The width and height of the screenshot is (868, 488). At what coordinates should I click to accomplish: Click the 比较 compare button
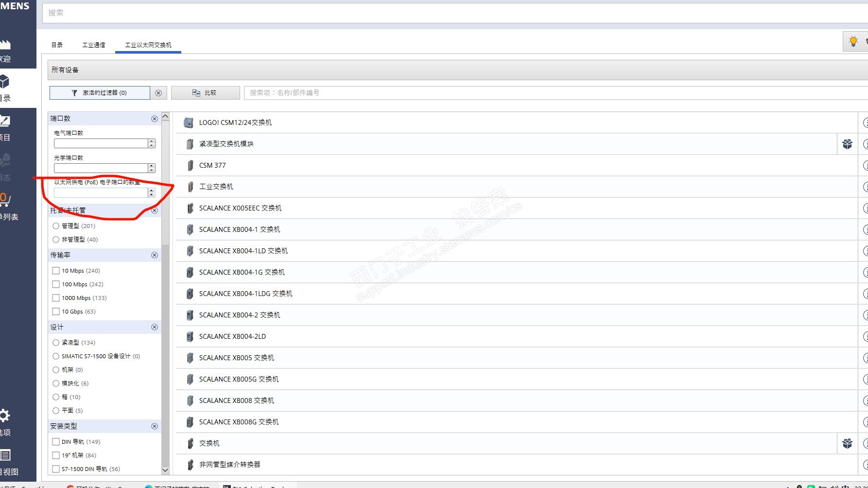pyautogui.click(x=205, y=93)
